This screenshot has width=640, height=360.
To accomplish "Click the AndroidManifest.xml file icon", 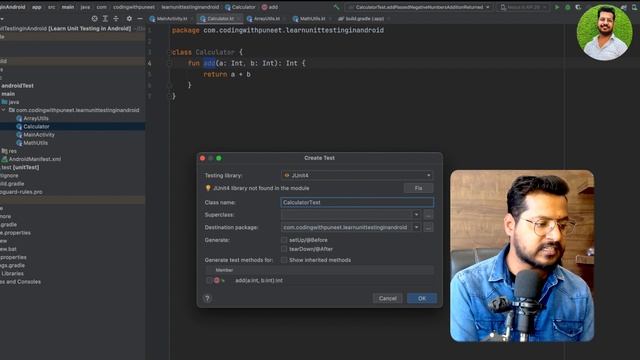I will pos(4,159).
